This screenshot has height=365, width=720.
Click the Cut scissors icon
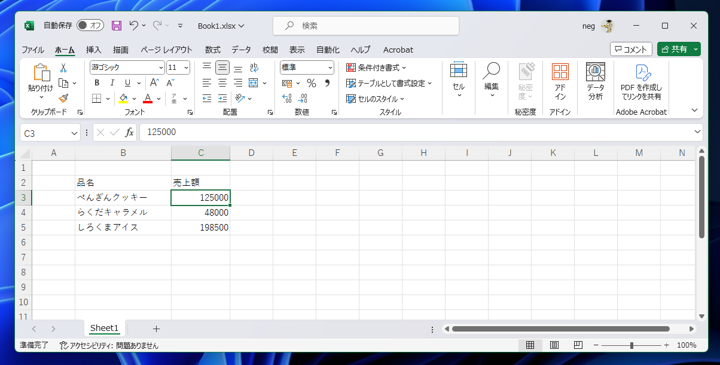(x=63, y=68)
